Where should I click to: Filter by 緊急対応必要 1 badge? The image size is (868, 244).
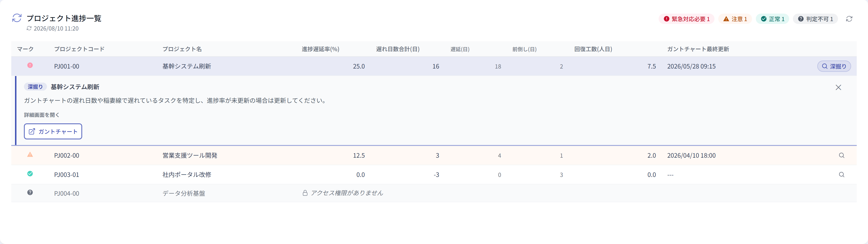point(686,19)
